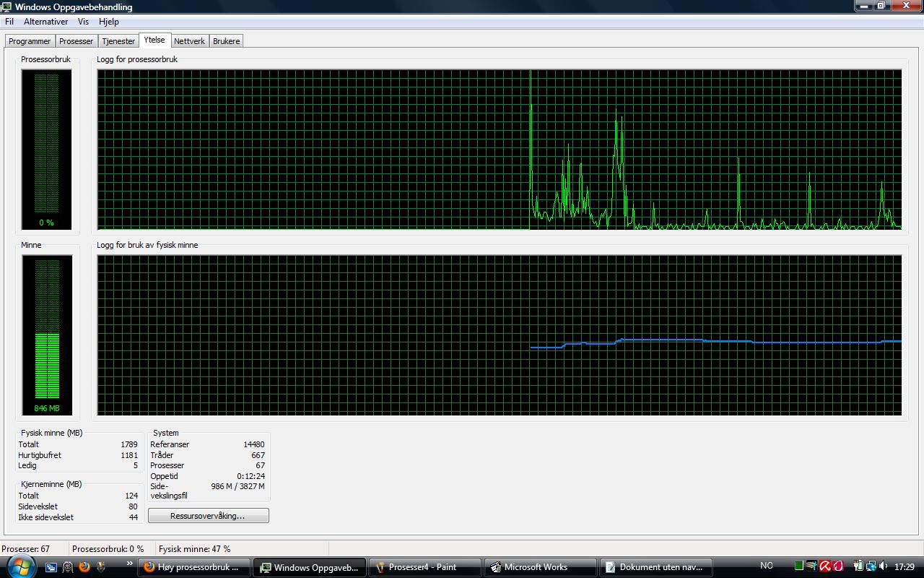Click the Oppetid value 0:12:24
This screenshot has height=578, width=924.
251,476
